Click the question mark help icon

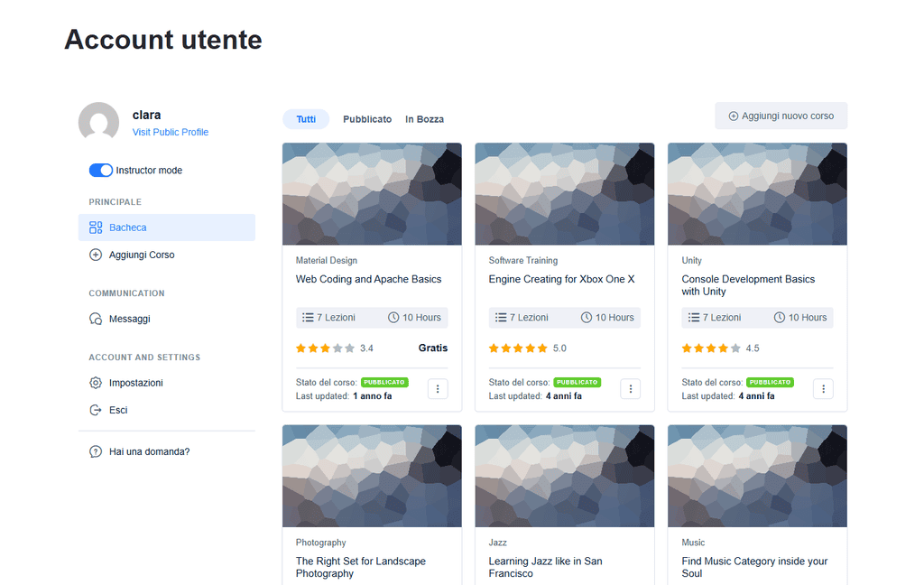tap(96, 451)
